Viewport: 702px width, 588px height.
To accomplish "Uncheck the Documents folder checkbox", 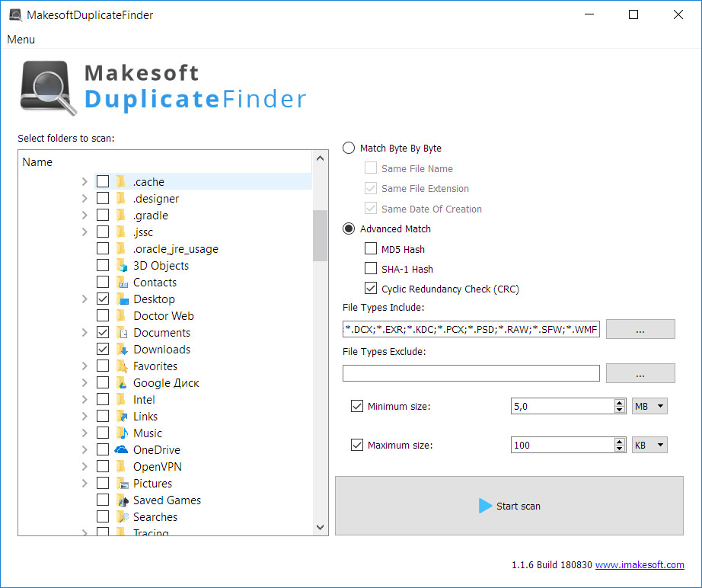I will pyautogui.click(x=103, y=332).
